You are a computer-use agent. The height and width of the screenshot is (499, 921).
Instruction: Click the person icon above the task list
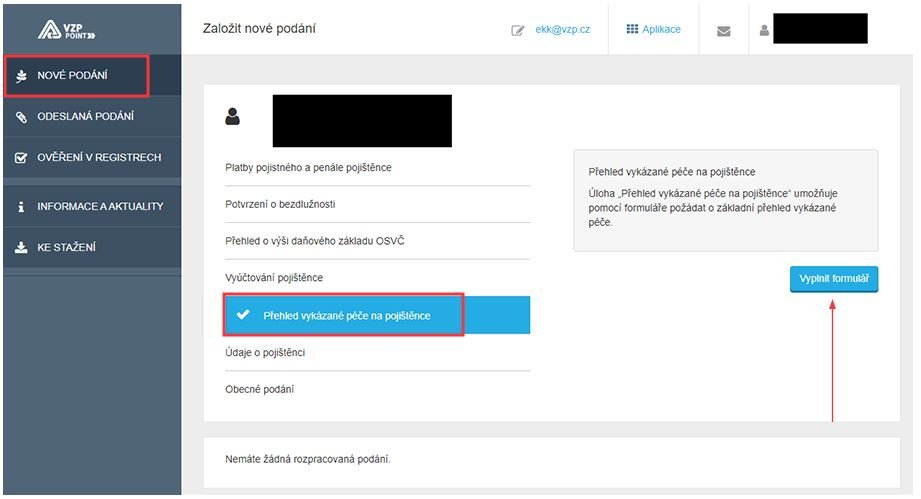click(x=233, y=117)
